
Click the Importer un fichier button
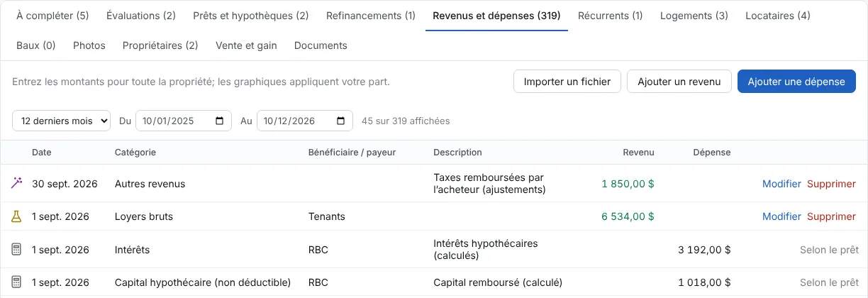[567, 82]
